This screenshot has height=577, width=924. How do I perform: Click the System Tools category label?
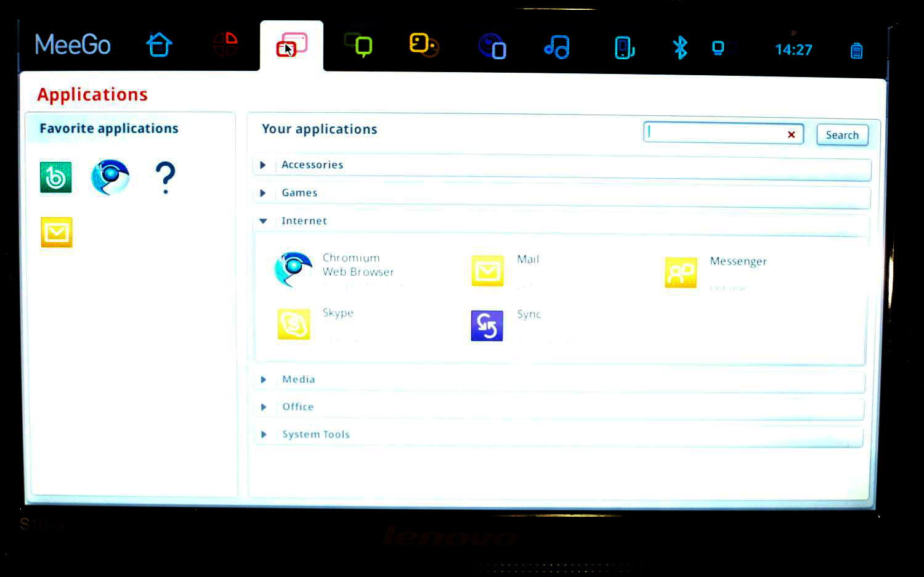[x=316, y=435]
